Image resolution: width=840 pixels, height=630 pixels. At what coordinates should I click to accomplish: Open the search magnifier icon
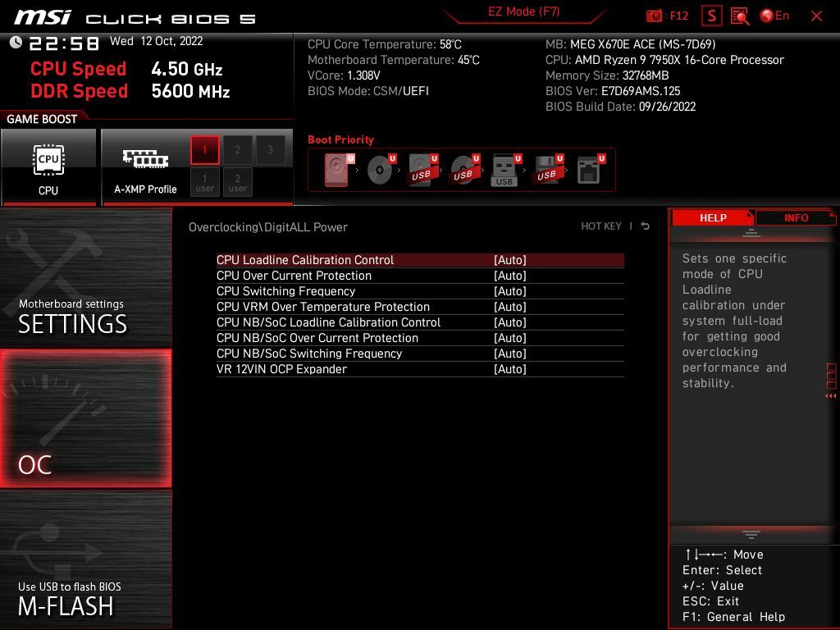740,16
